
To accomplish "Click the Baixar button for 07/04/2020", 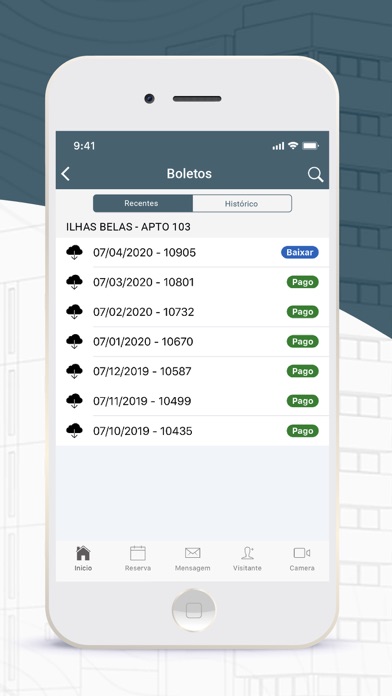I will coord(300,253).
